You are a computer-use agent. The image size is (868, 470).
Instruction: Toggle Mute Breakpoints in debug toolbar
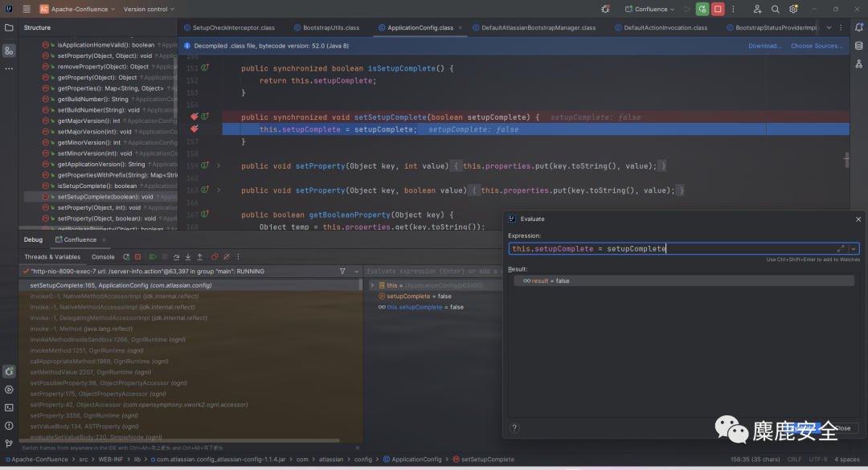coord(227,257)
